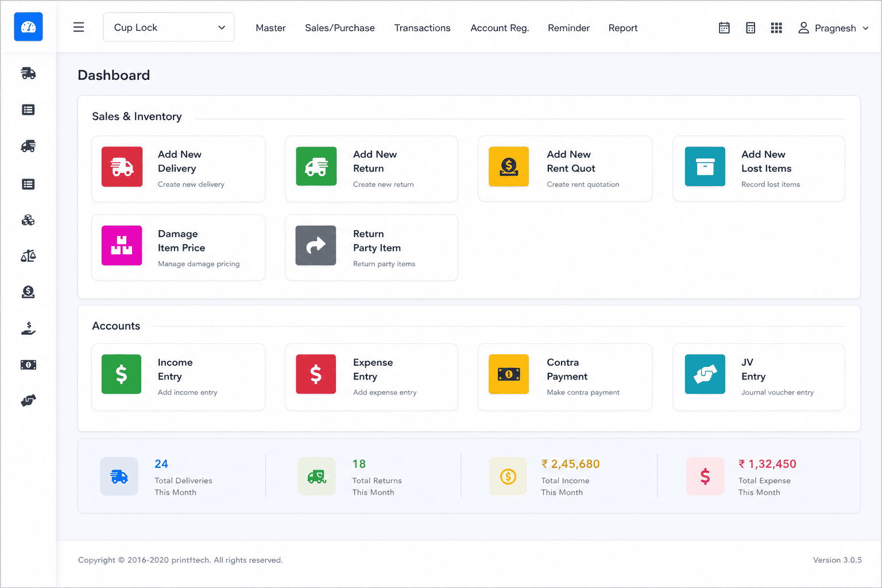Click the Contra Payment title
This screenshot has width=882, height=588.
tap(567, 369)
